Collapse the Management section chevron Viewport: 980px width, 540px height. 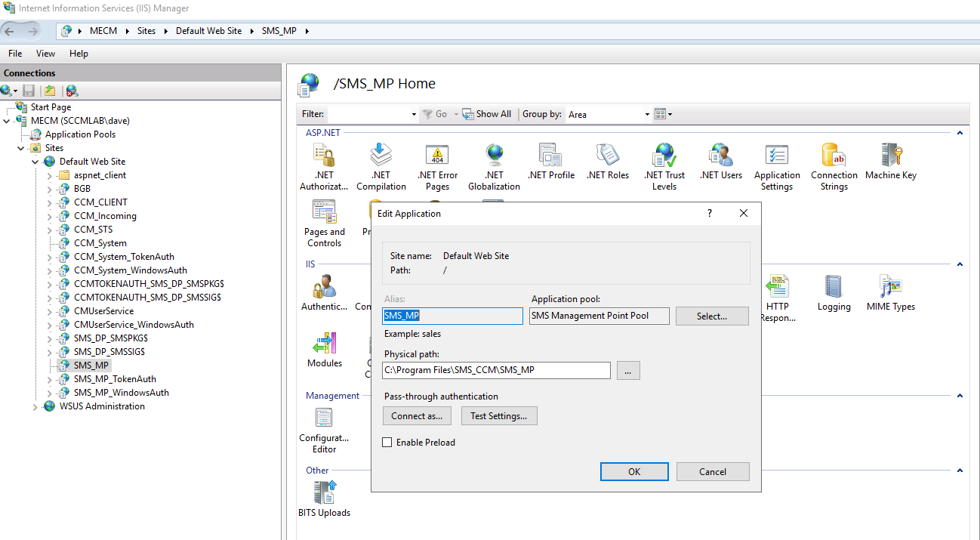(960, 396)
